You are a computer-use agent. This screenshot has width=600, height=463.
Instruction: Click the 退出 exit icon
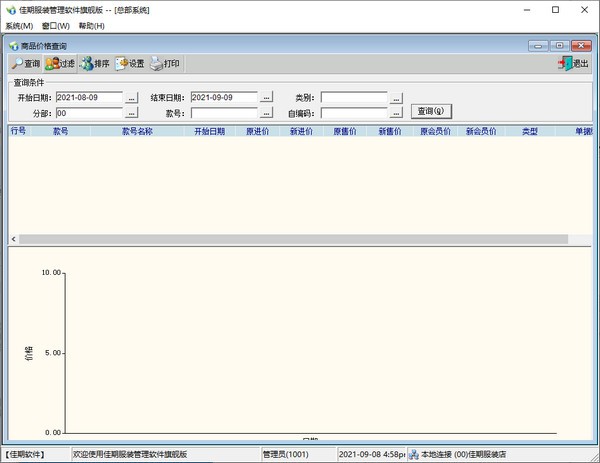pyautogui.click(x=565, y=64)
